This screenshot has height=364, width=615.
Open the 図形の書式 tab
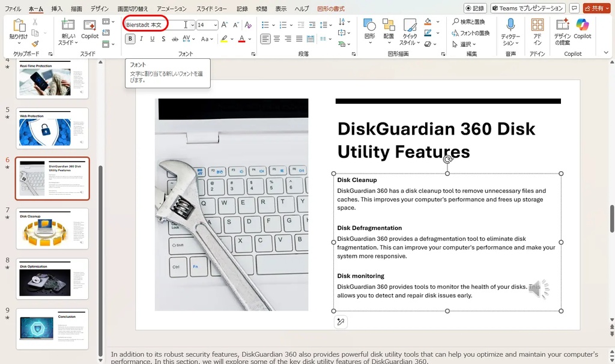pyautogui.click(x=331, y=8)
